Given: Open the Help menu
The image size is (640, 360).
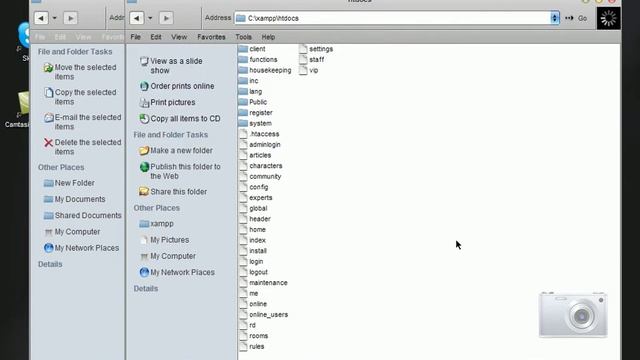Looking at the screenshot, I should pos(268,37).
